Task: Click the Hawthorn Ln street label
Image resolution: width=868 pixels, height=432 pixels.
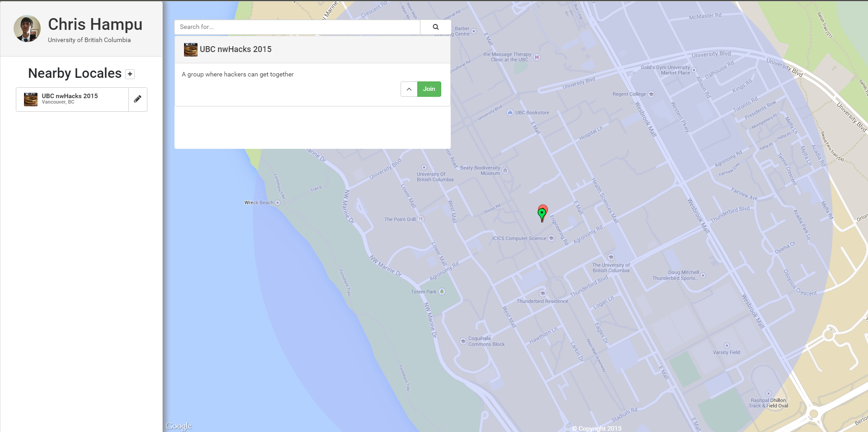Action: coord(543,336)
